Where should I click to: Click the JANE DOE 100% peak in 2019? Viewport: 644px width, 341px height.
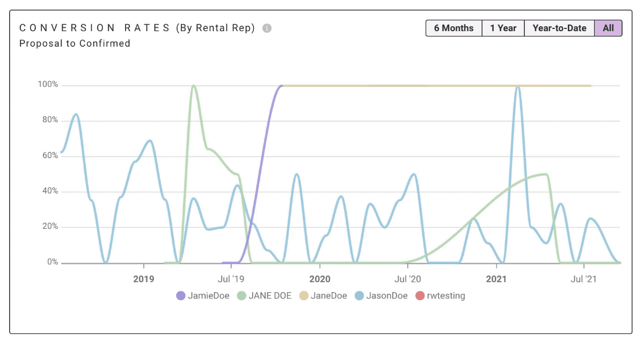click(x=193, y=86)
